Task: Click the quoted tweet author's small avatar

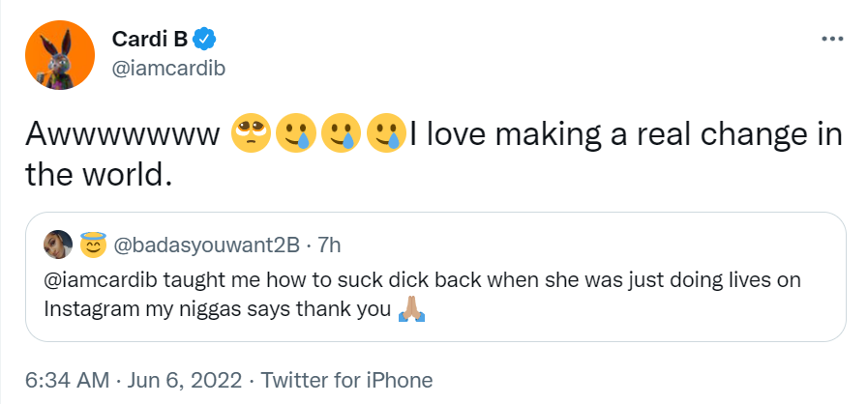Action: point(57,245)
